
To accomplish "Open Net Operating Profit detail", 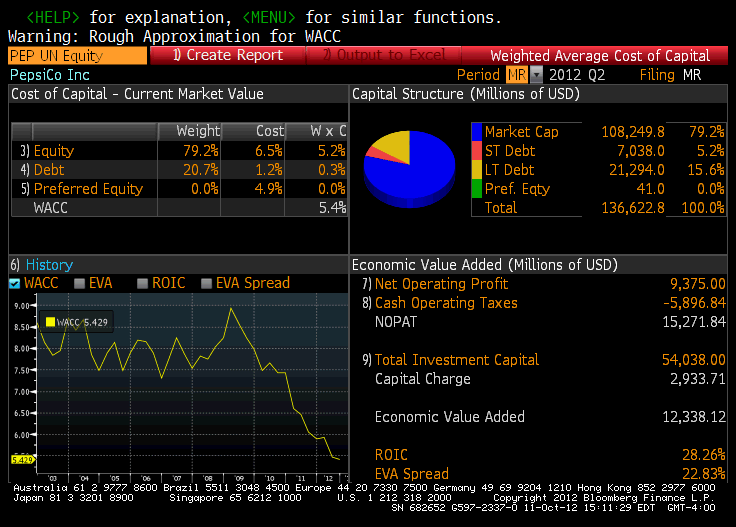I will pyautogui.click(x=441, y=284).
